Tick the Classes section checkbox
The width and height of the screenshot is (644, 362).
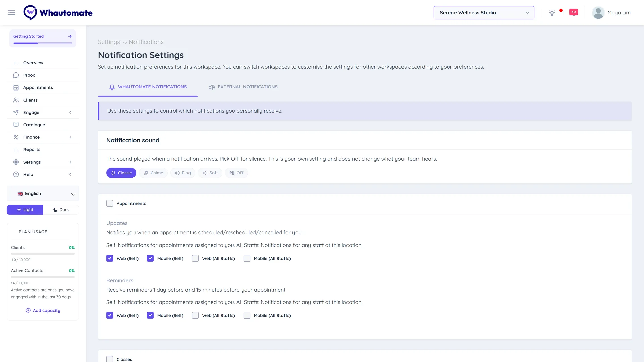click(110, 359)
